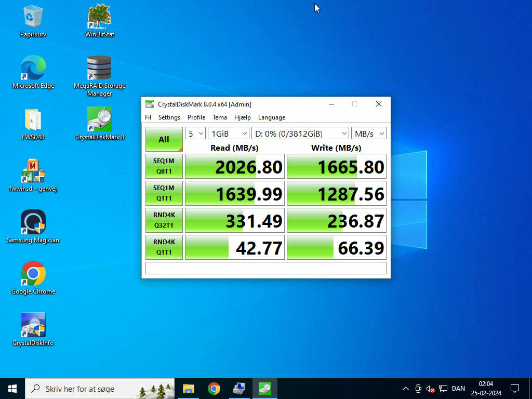This screenshot has width=532, height=399.
Task: Click the Read (MB/s) column header
Action: pyautogui.click(x=234, y=148)
